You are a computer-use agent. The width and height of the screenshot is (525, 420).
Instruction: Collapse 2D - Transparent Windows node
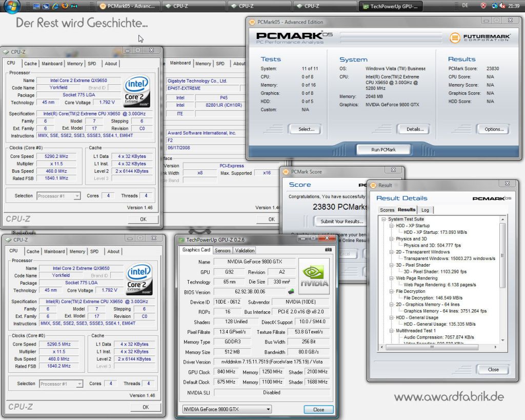[391, 252]
